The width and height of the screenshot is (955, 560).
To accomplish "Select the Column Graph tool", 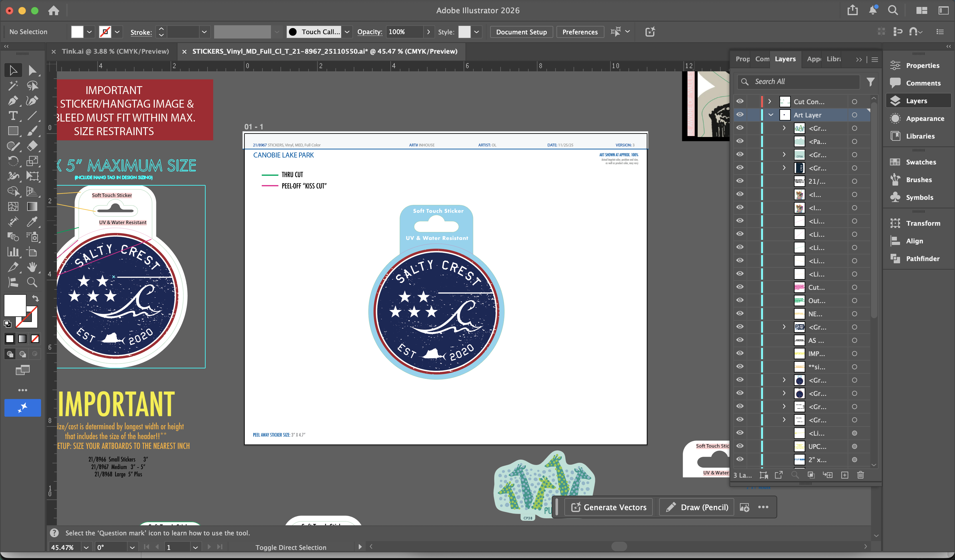I will click(13, 252).
